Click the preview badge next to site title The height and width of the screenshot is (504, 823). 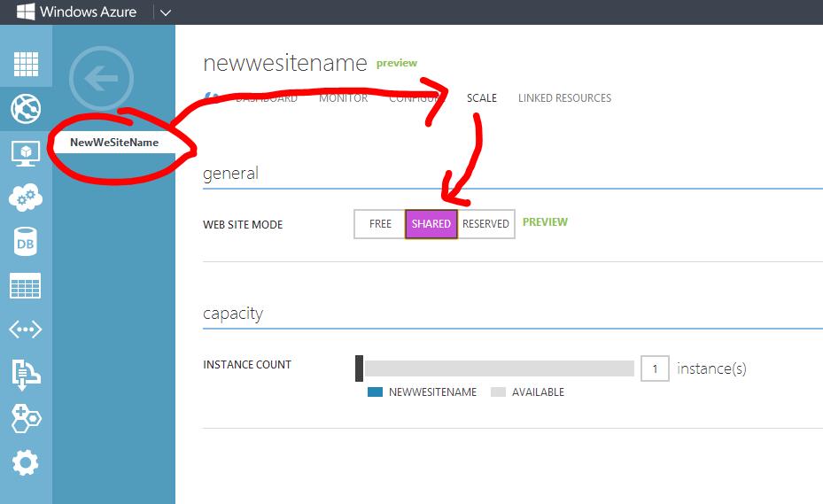tap(397, 63)
